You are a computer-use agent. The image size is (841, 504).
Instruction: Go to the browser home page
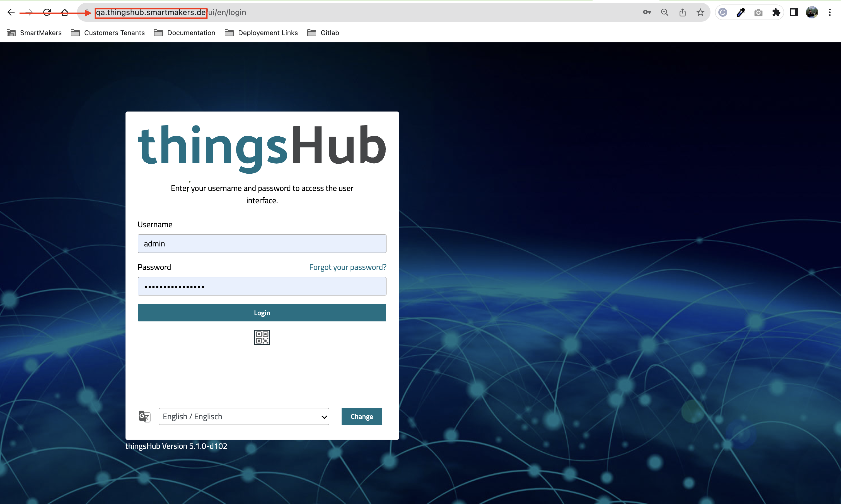[x=64, y=13]
